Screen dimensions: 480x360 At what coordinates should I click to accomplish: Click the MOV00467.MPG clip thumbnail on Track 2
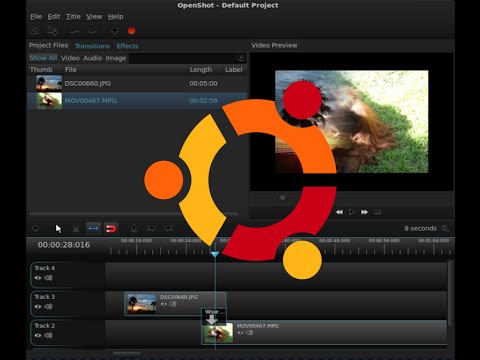coord(218,333)
